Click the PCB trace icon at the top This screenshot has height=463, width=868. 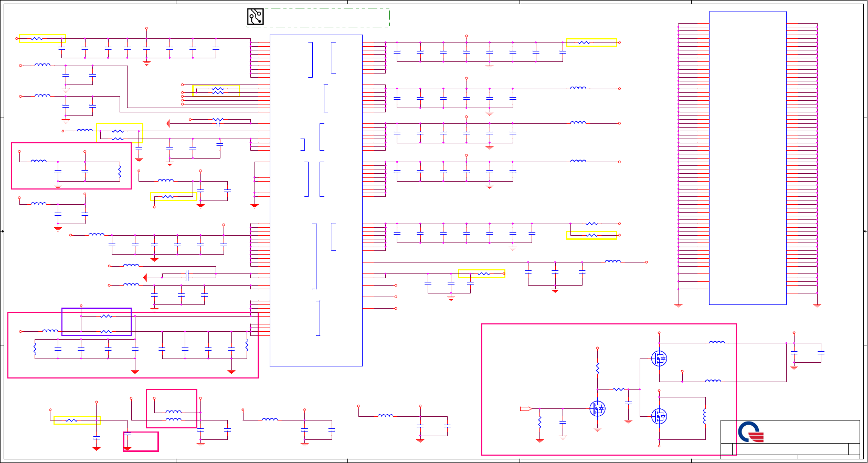click(256, 17)
